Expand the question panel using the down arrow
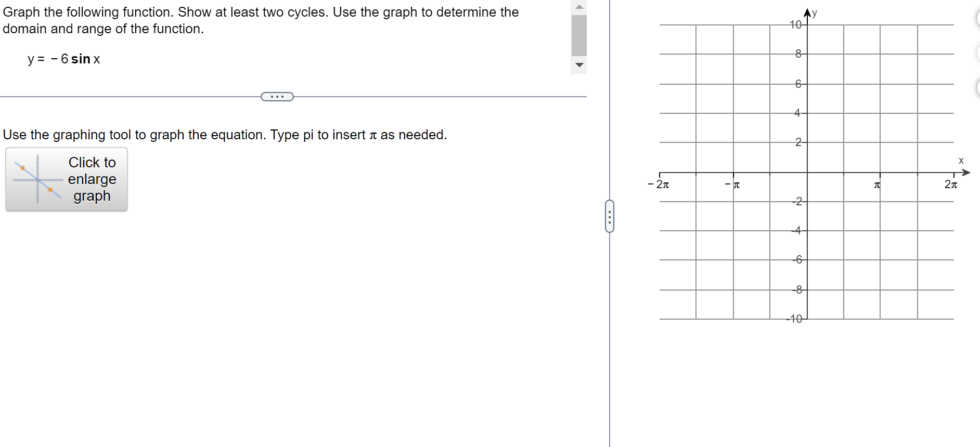The height and width of the screenshot is (447, 980). (x=578, y=65)
